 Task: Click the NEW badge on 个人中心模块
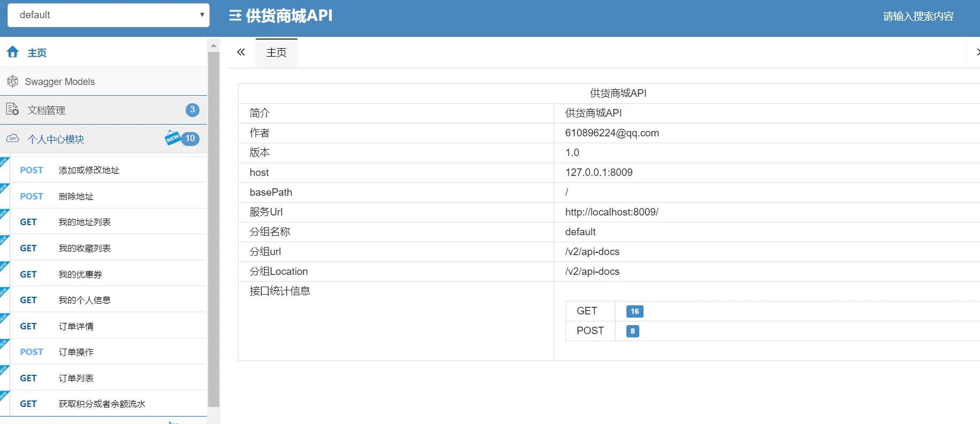pos(172,138)
